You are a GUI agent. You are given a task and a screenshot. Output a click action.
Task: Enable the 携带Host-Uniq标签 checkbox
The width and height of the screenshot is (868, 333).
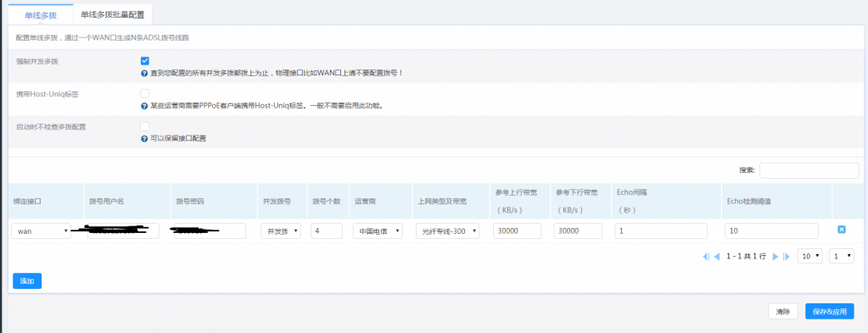pos(145,93)
